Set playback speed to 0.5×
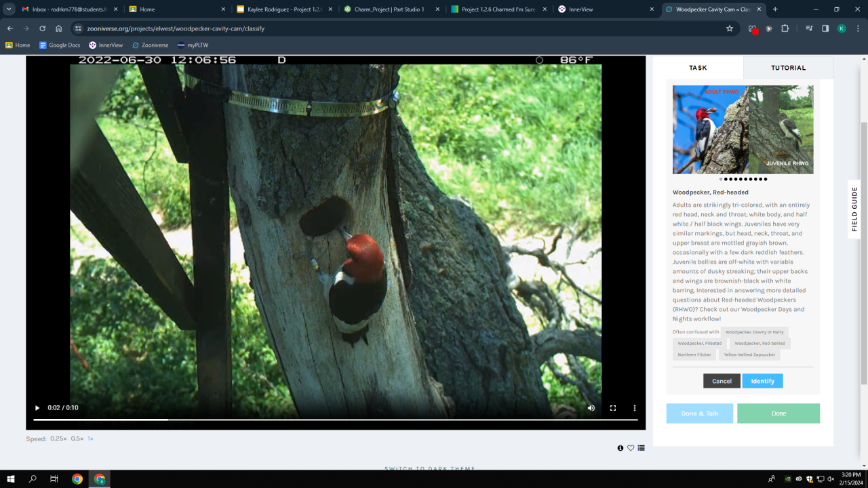This screenshot has height=488, width=868. click(77, 439)
